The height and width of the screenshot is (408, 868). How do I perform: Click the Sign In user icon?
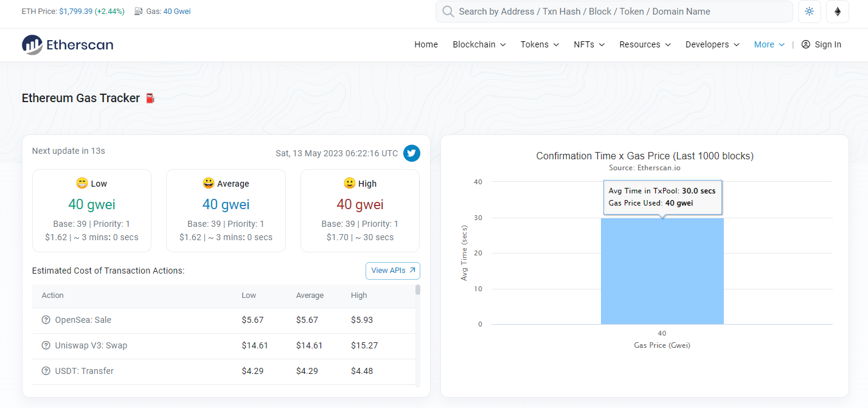tap(806, 44)
